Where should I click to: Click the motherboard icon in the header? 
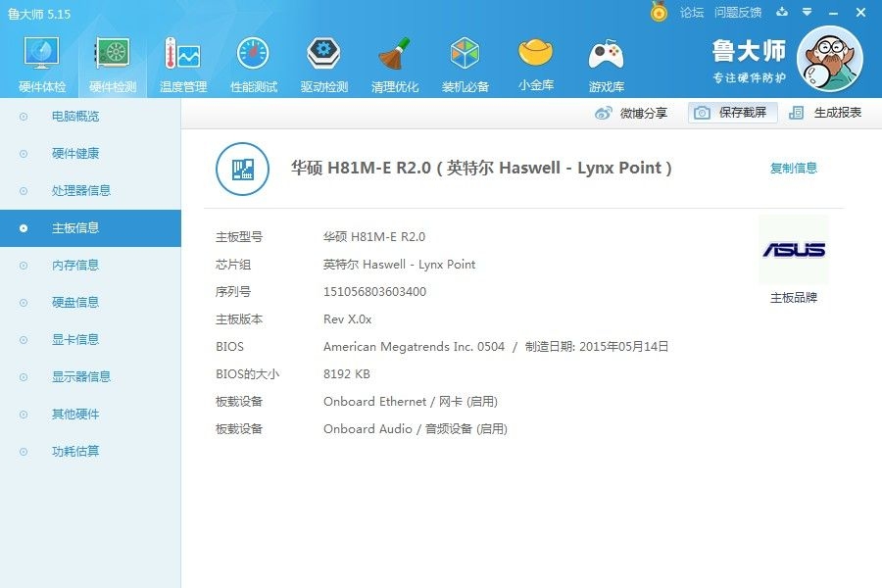point(242,169)
